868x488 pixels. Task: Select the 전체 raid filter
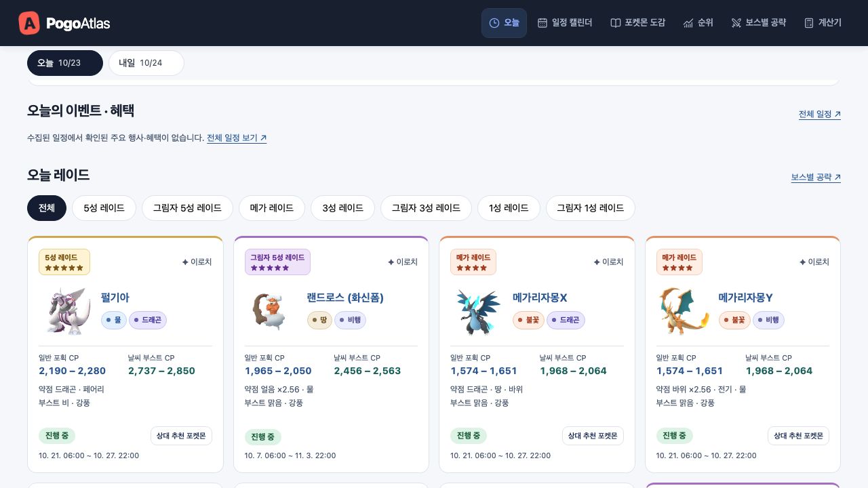(x=47, y=208)
